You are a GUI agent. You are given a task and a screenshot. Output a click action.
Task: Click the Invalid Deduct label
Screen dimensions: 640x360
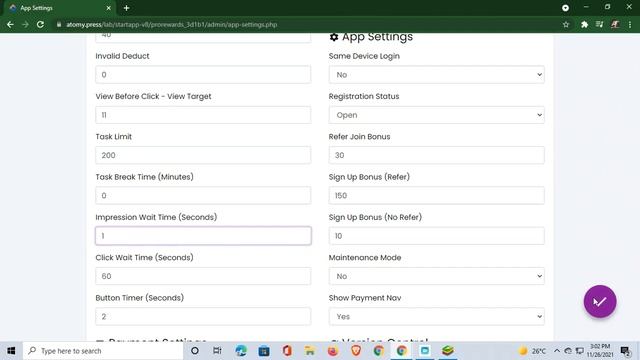click(x=122, y=56)
